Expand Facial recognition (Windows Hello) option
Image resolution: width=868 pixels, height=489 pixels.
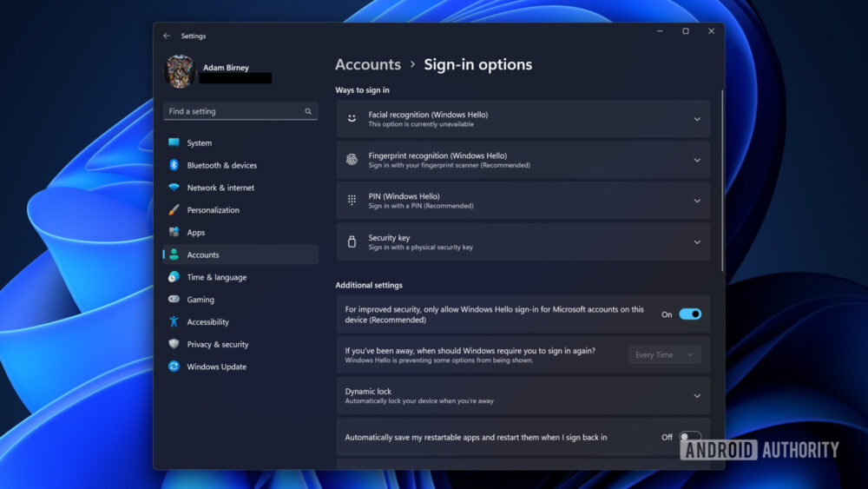click(696, 119)
